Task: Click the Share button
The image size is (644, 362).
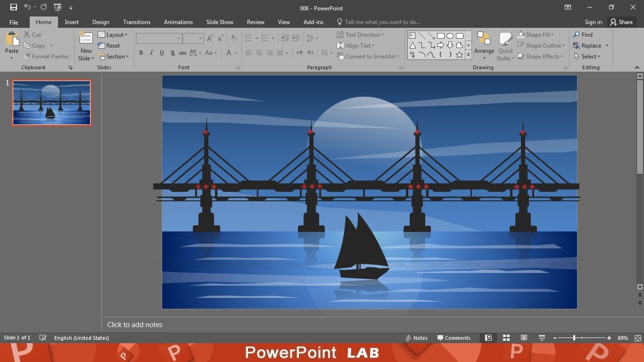Action: [x=621, y=22]
